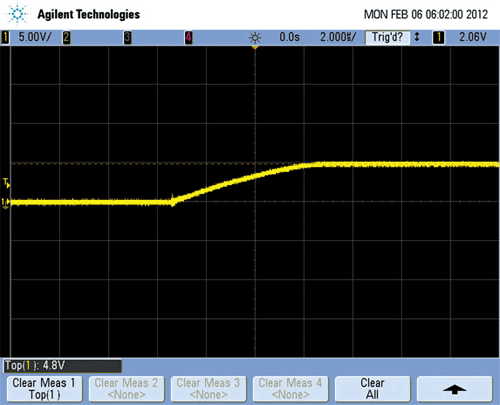Click the Agilent Technologies starburst logo
The width and height of the screenshot is (500, 405).
coord(17,15)
